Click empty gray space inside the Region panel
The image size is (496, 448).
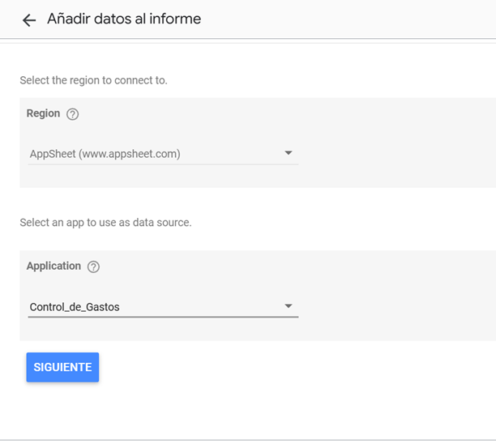coord(396,143)
